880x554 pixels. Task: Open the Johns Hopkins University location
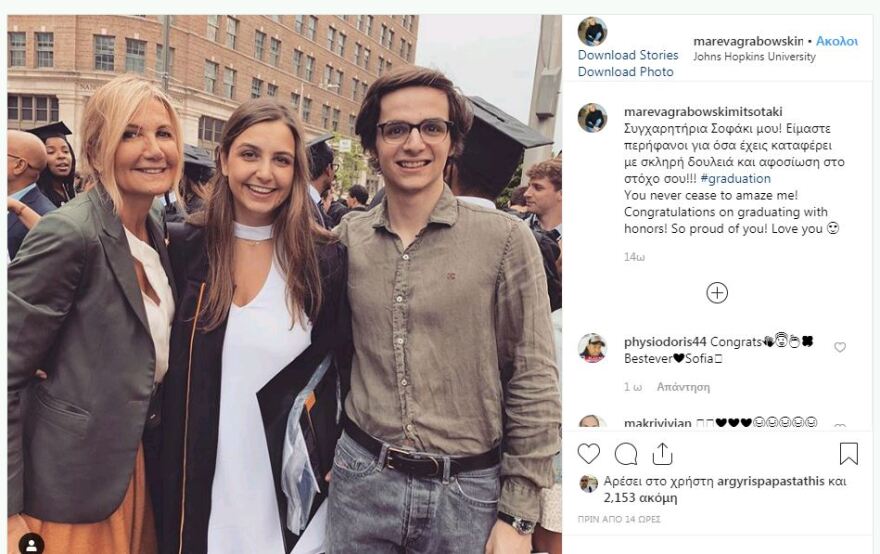[754, 57]
